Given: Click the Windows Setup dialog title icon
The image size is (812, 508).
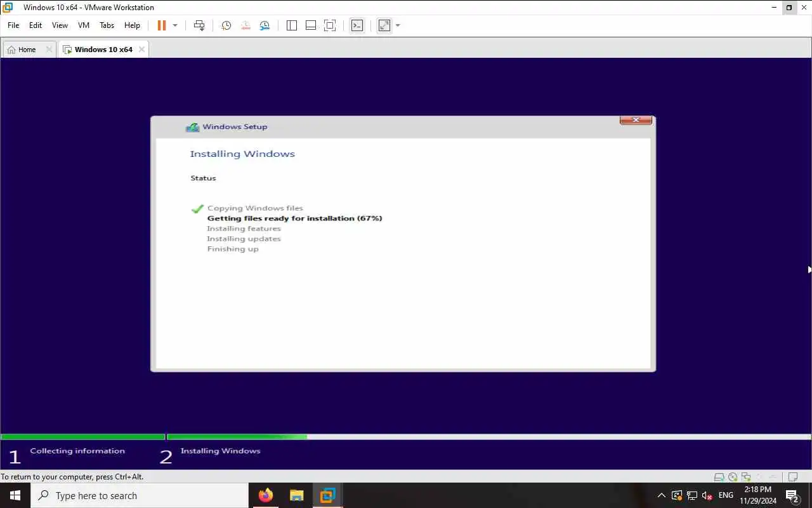Looking at the screenshot, I should point(192,127).
